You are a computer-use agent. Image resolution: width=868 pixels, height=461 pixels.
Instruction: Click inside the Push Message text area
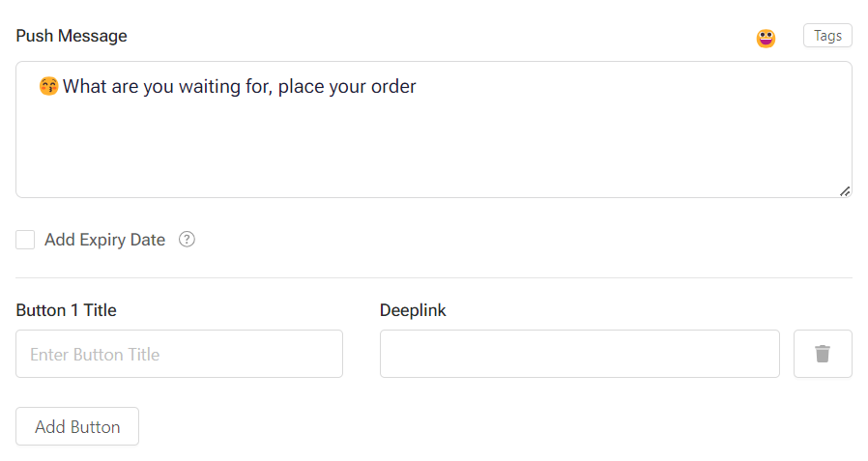click(x=433, y=145)
